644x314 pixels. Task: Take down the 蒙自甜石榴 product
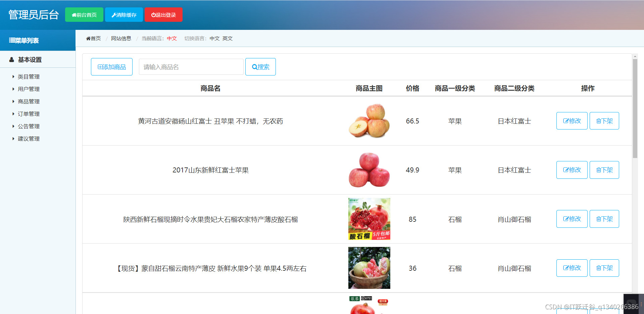point(604,268)
